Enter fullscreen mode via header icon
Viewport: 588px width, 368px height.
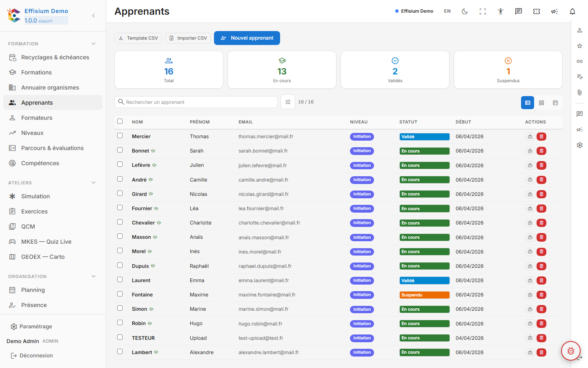483,11
